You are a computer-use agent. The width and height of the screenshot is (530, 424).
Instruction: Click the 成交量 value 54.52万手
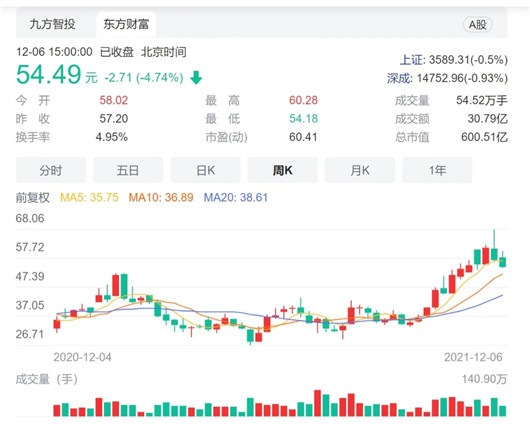pos(482,100)
